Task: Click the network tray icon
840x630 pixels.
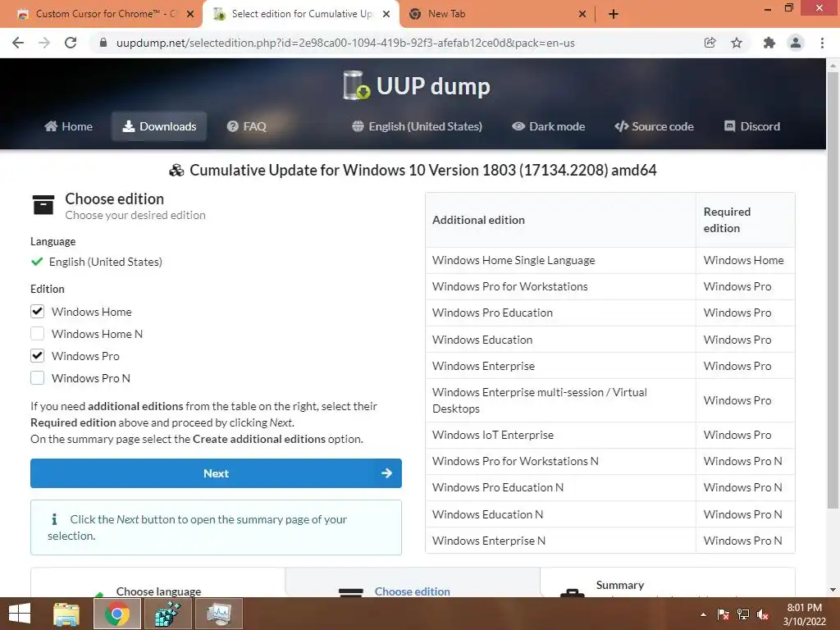Action: coord(743,614)
